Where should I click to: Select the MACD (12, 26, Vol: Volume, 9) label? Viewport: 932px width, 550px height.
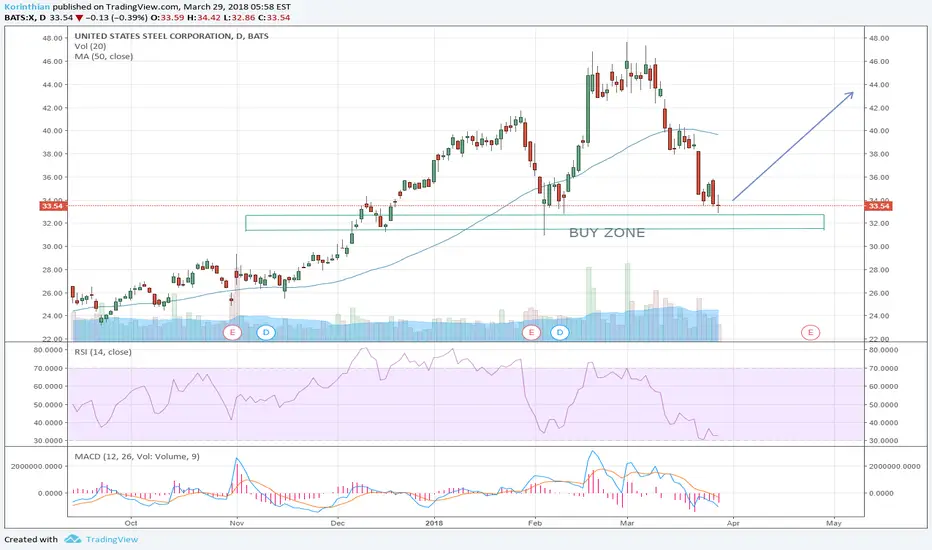pyautogui.click(x=137, y=457)
